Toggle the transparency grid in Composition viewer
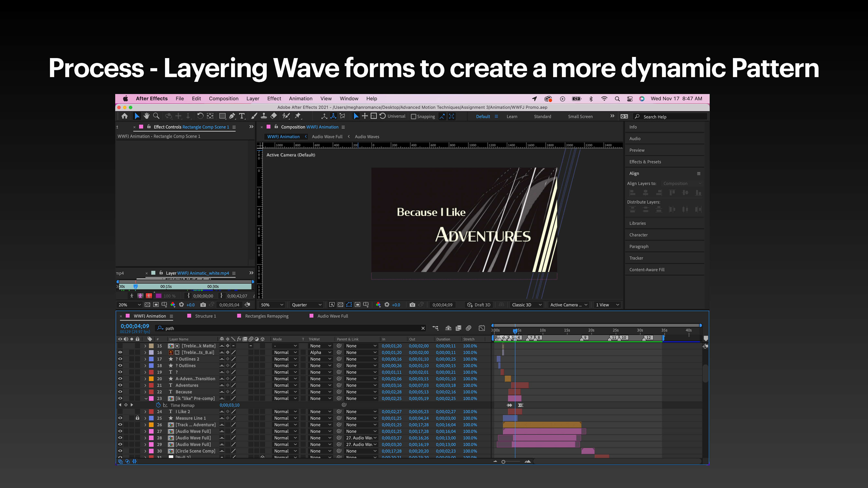 pyautogui.click(x=340, y=305)
